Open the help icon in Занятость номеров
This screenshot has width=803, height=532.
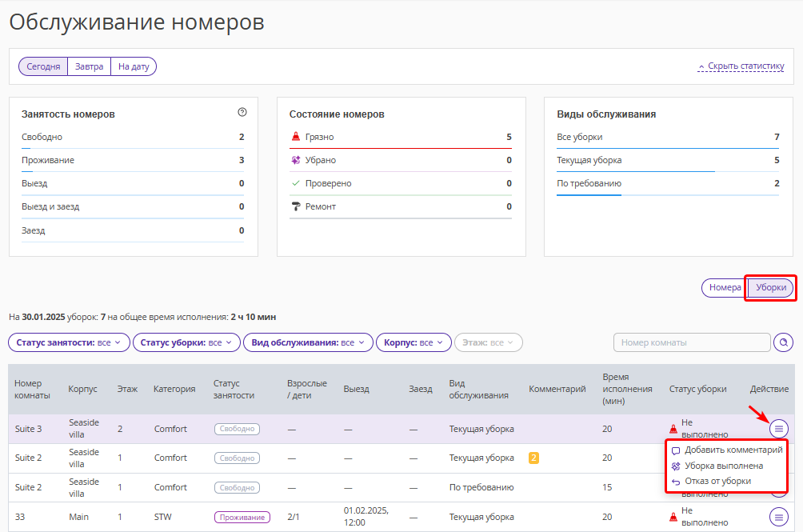click(x=242, y=112)
